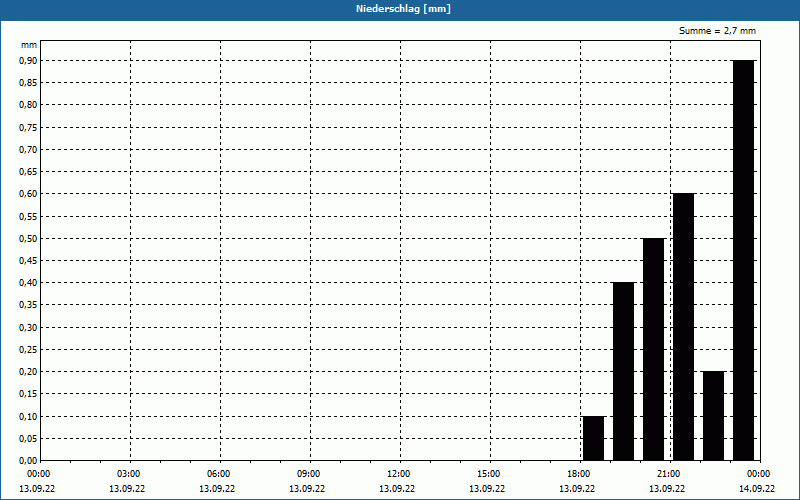Screen dimensions: 800x500
Task: Click the 13.09.22 date under 21:00
Action: pos(667,489)
